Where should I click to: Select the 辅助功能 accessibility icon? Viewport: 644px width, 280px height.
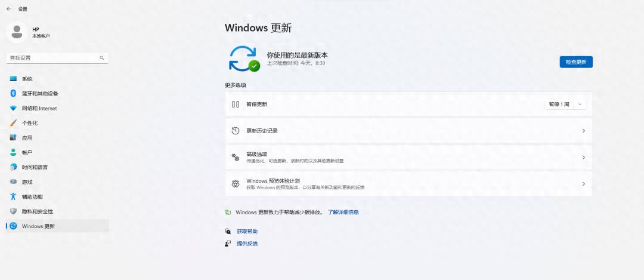click(14, 196)
